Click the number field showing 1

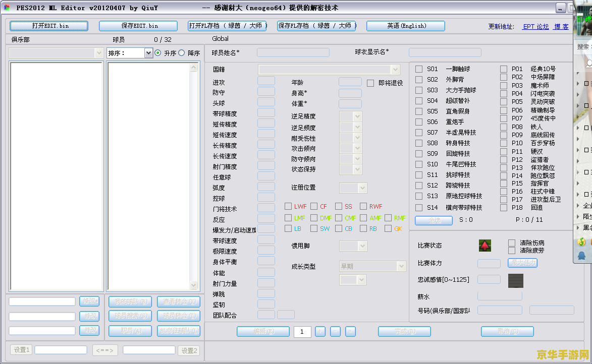(302, 332)
